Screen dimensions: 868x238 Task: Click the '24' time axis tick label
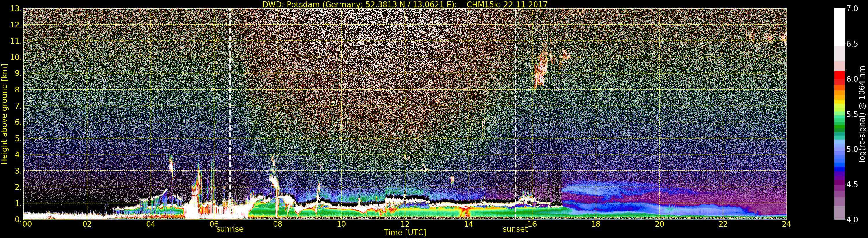coord(786,224)
